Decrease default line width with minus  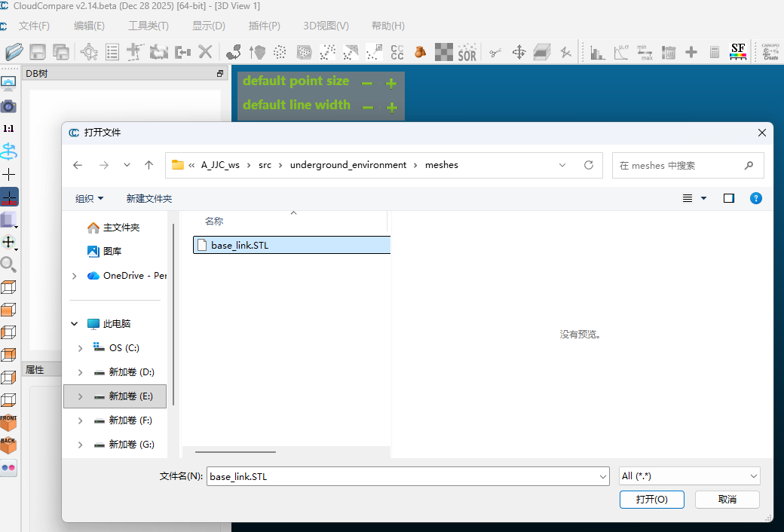pos(368,108)
